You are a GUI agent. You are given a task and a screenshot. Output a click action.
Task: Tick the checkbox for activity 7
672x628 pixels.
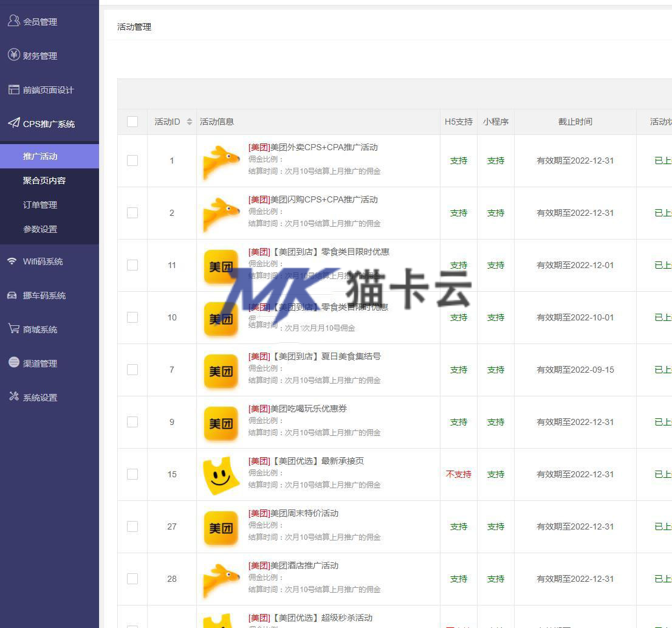[x=132, y=370]
